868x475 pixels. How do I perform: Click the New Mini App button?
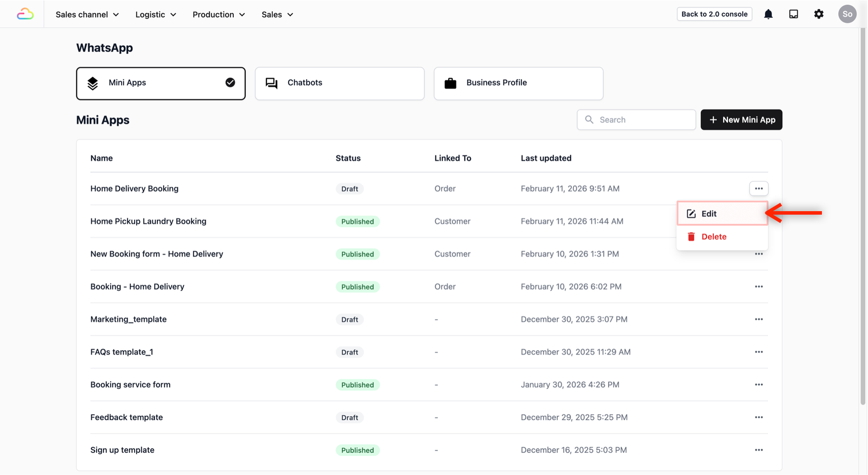pyautogui.click(x=741, y=119)
